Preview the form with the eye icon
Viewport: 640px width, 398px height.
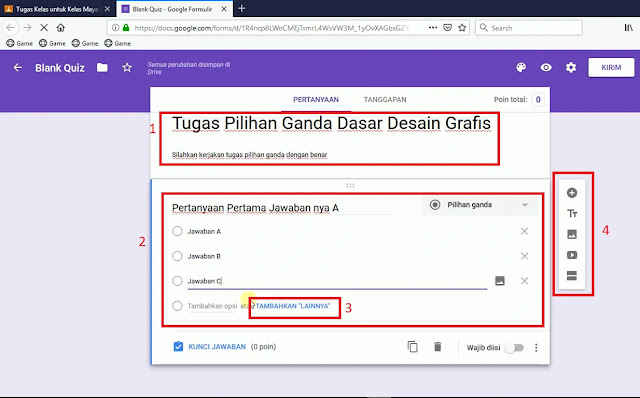click(546, 67)
